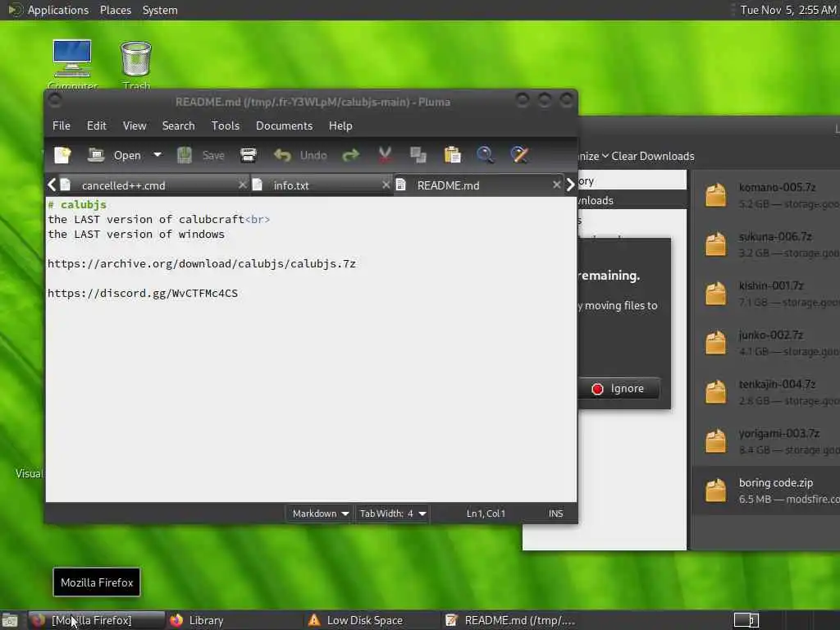Viewport: 840px width, 630px height.
Task: Select kishin-001.7z download entry
Action: 766,294
